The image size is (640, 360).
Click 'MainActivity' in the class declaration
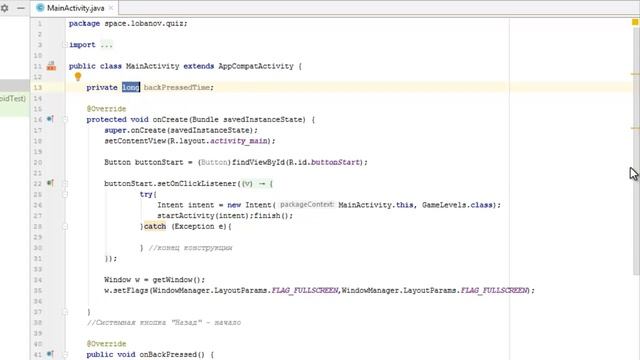coord(152,66)
